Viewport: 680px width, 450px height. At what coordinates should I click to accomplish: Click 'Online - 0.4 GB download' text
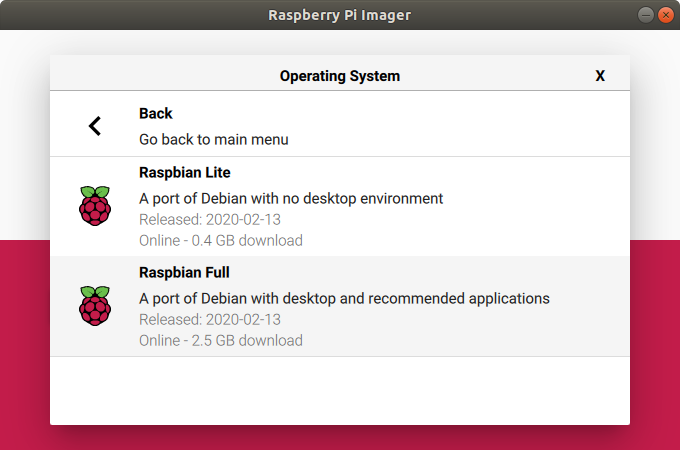[221, 241]
